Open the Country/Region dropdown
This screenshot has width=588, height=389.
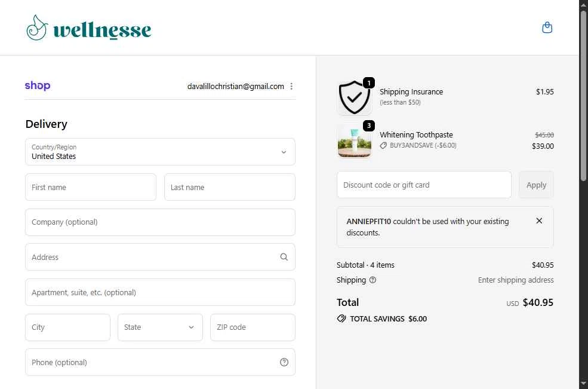160,152
